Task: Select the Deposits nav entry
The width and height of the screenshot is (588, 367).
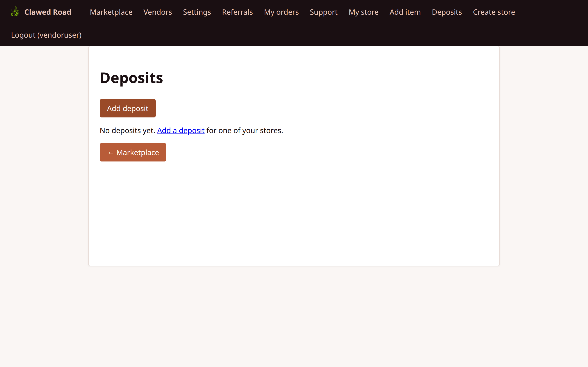Action: [447, 12]
